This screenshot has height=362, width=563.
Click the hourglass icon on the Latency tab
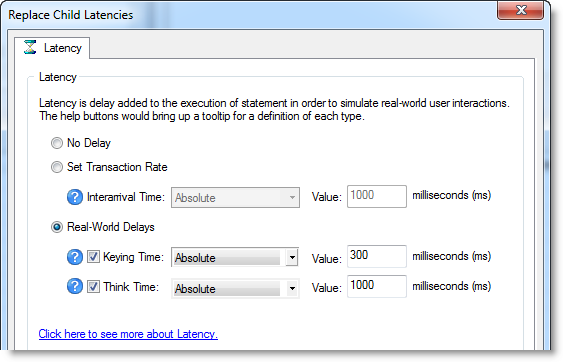[30, 47]
